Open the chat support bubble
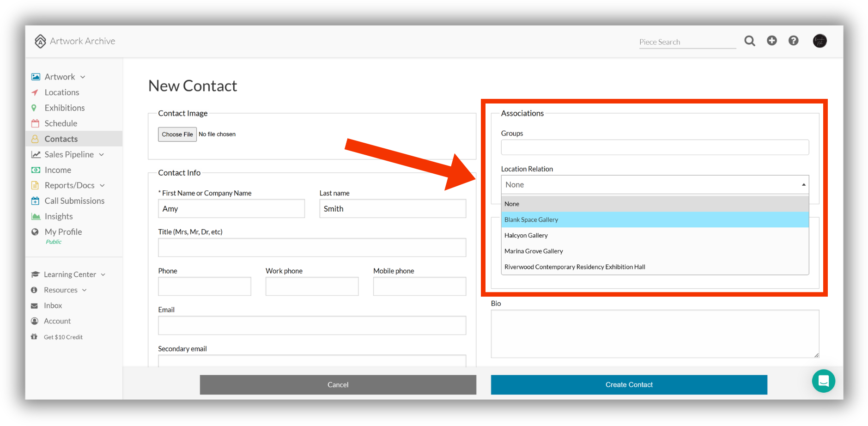This screenshot has width=868, height=426. 823,381
